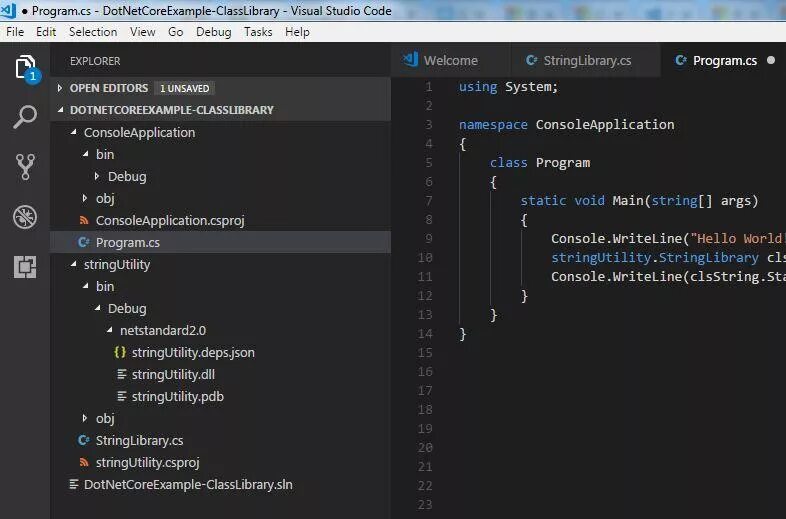Click the file icon beside DotNetCoreExample-ClassLibrary.sln
Viewport: 786px width, 519px height.
click(74, 484)
